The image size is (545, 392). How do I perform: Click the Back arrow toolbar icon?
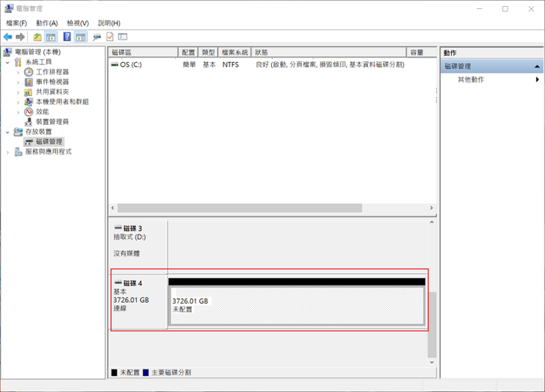(x=8, y=36)
